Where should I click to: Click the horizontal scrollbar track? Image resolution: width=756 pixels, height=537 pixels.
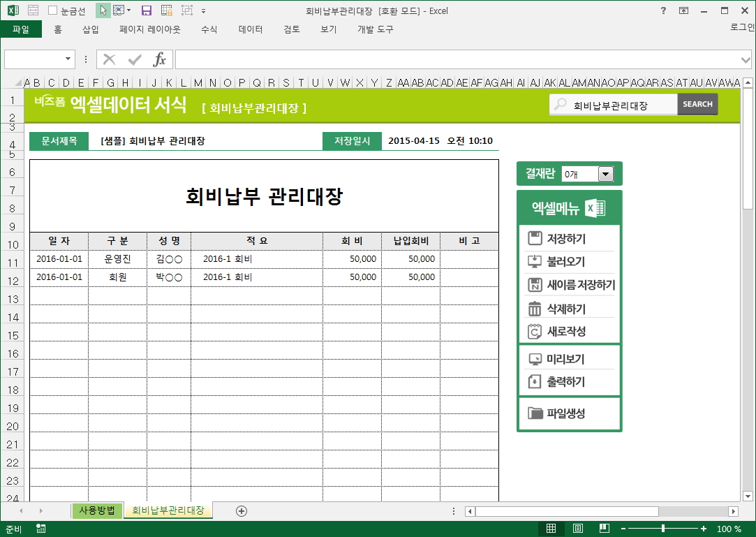pyautogui.click(x=693, y=511)
